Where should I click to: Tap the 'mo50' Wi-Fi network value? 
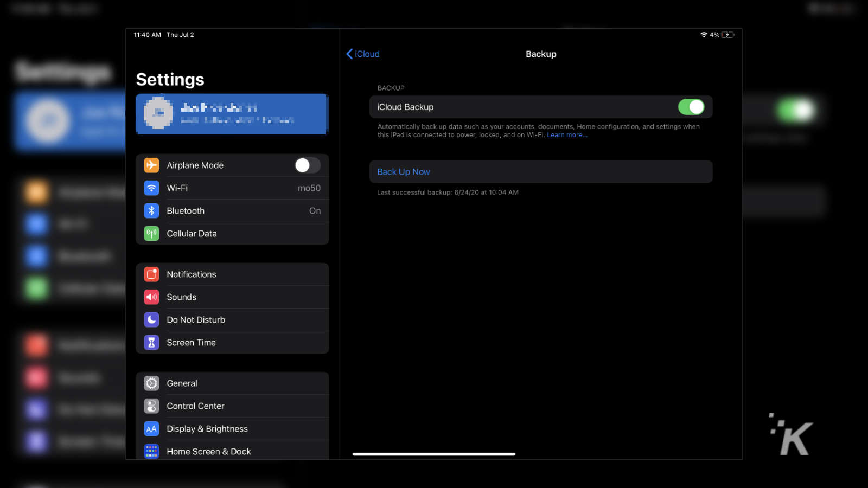(x=309, y=188)
